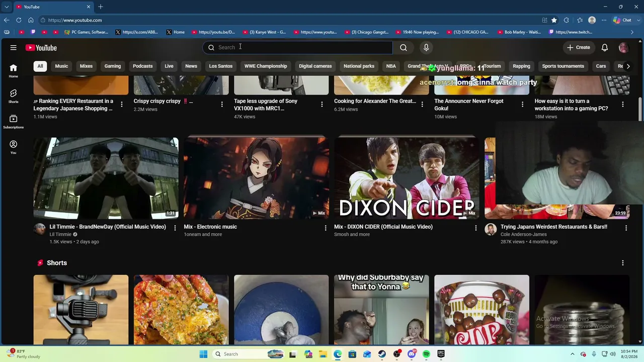Go back in the browser
Screen dimensions: 644x362
click(7, 20)
